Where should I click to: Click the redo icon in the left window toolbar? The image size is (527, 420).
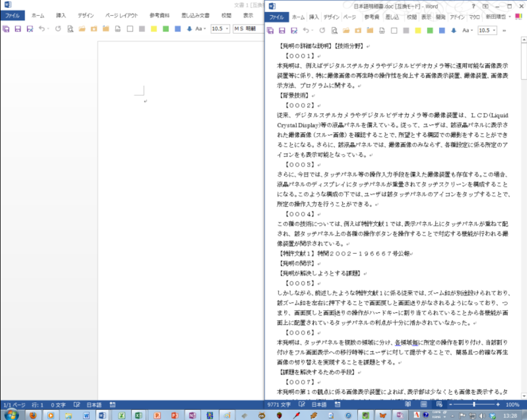pos(57,29)
